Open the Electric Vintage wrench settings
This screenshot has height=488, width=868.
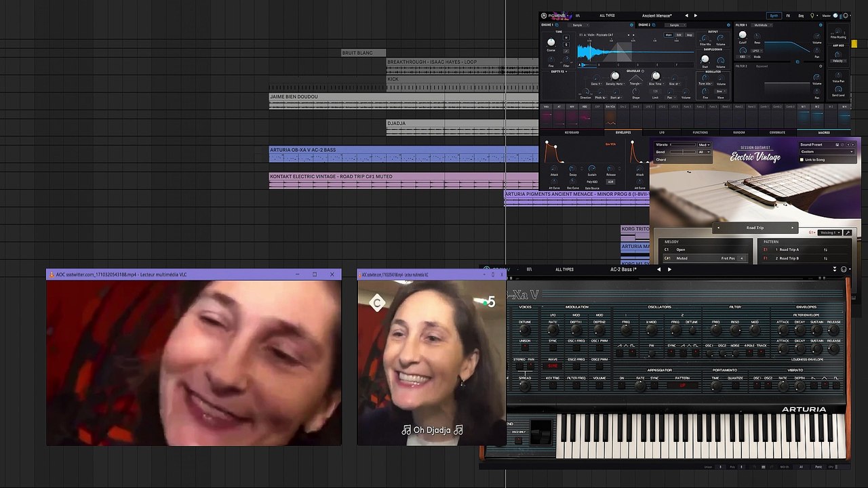pyautogui.click(x=847, y=232)
